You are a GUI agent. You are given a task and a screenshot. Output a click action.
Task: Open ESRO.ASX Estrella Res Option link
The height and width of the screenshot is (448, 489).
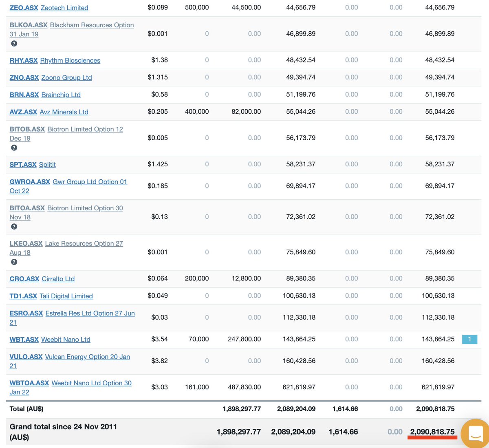click(x=72, y=318)
